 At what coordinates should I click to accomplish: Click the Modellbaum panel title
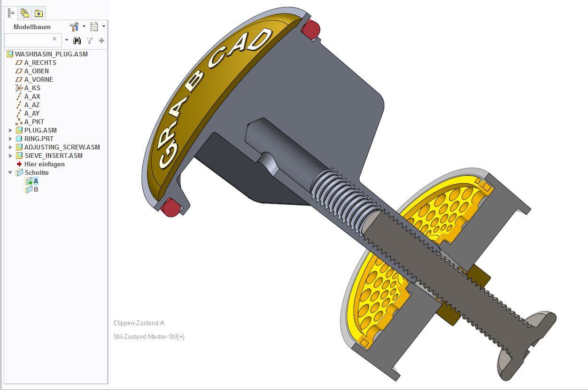pyautogui.click(x=32, y=27)
